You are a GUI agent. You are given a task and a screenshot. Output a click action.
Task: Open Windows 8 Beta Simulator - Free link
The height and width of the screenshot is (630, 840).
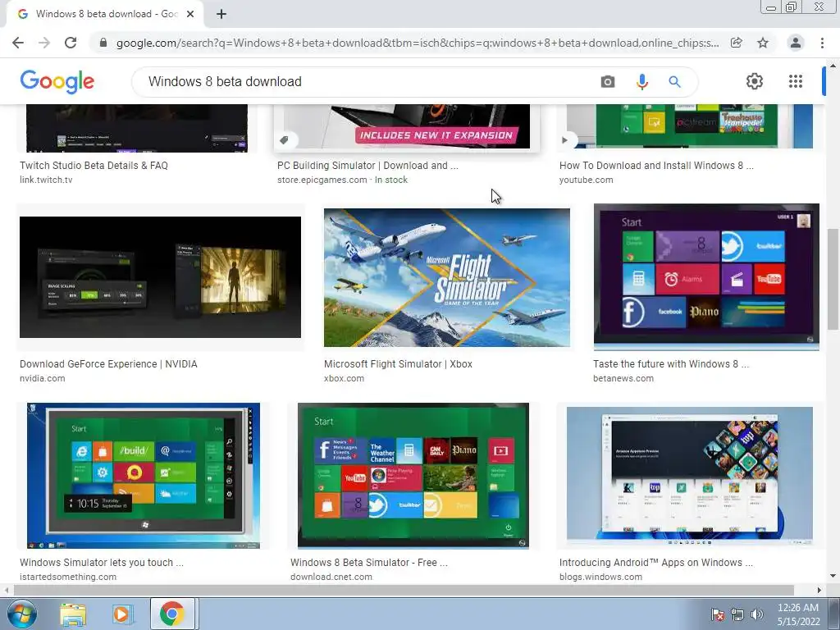pos(369,563)
